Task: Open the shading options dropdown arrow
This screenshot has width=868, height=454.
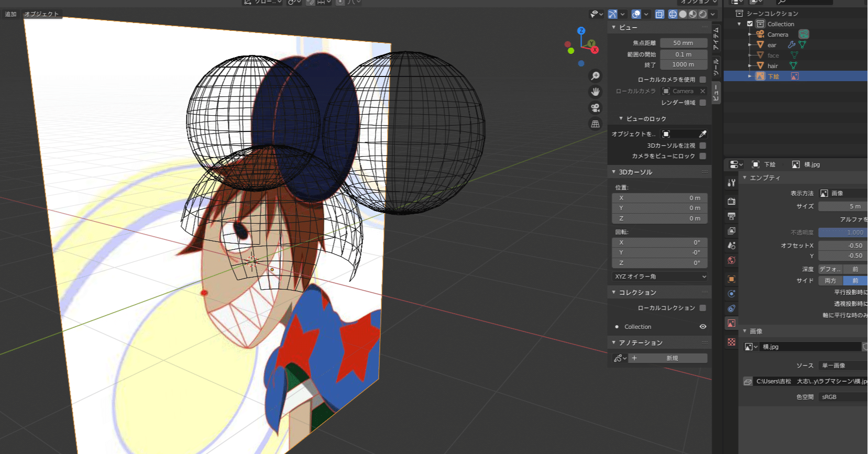Action: point(713,14)
